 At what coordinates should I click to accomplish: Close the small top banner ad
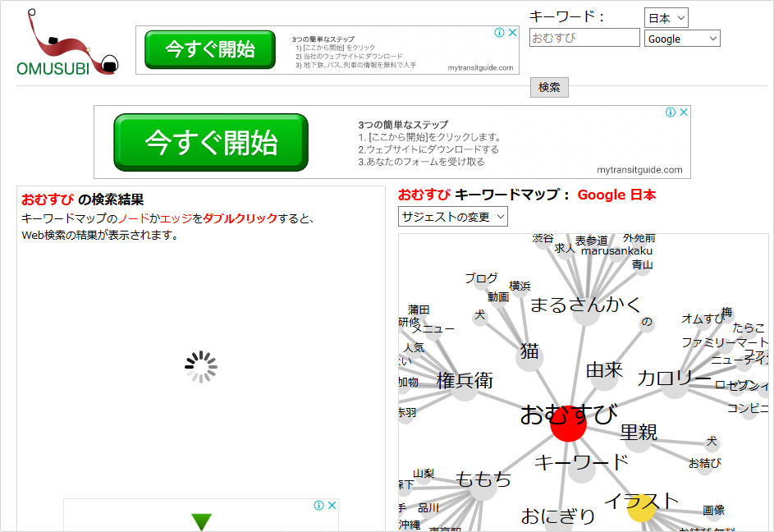tap(513, 33)
